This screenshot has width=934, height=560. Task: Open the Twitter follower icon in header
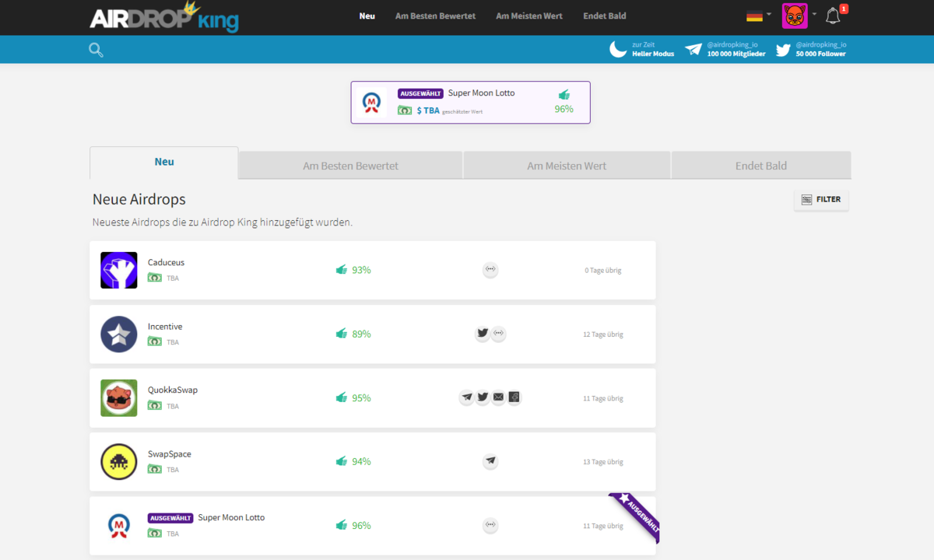click(783, 50)
